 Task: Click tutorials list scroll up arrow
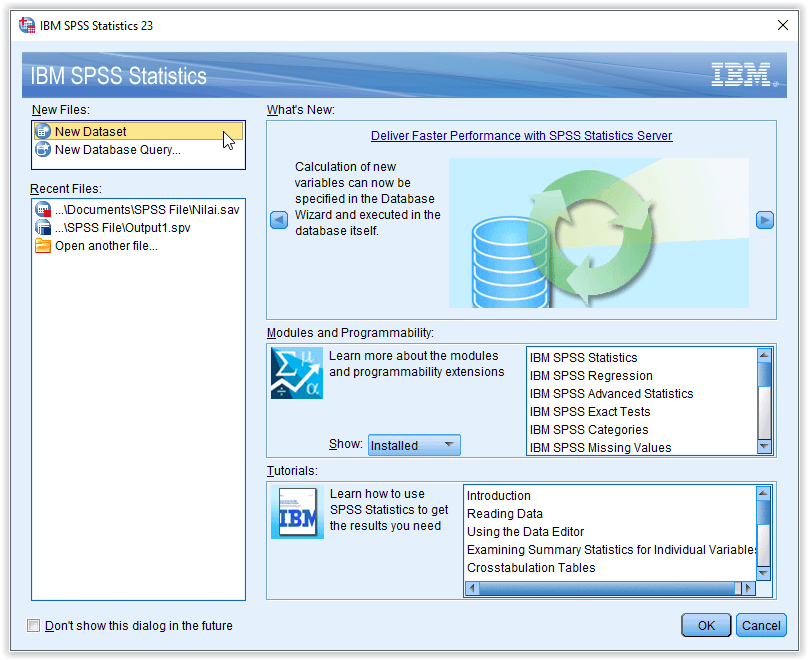tap(763, 493)
